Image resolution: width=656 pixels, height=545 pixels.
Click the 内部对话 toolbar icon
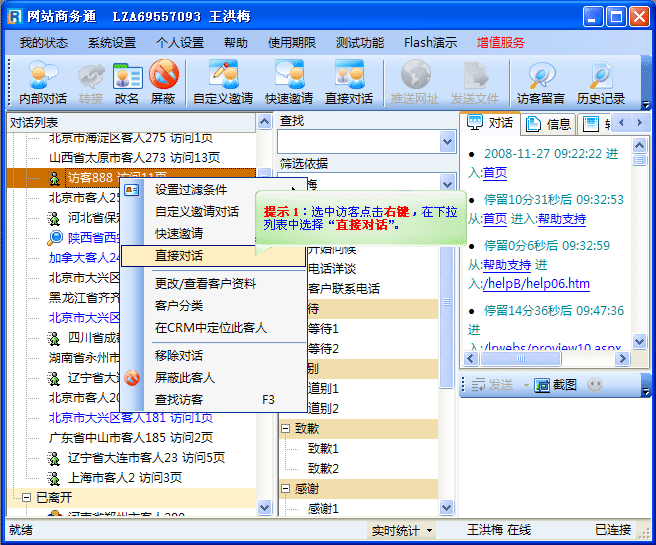(43, 81)
